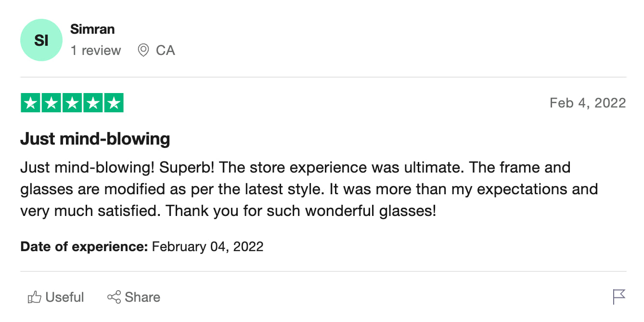
Task: Click the Share text label
Action: point(142,297)
